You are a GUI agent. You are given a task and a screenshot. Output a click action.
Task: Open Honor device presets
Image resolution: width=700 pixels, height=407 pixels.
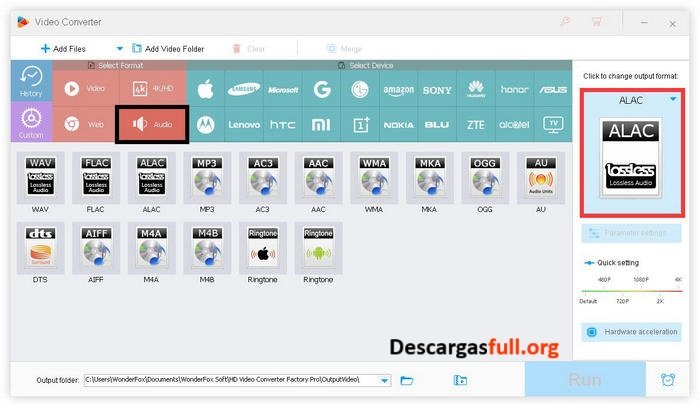[x=514, y=89]
